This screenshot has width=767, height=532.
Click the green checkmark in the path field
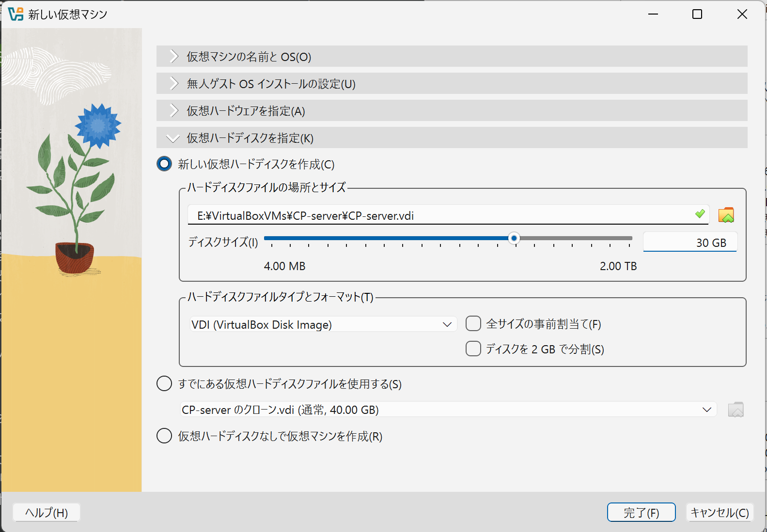[x=700, y=213]
